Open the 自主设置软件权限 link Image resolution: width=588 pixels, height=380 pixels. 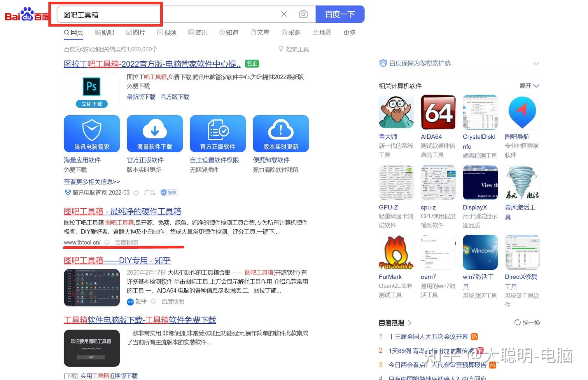pyautogui.click(x=214, y=160)
